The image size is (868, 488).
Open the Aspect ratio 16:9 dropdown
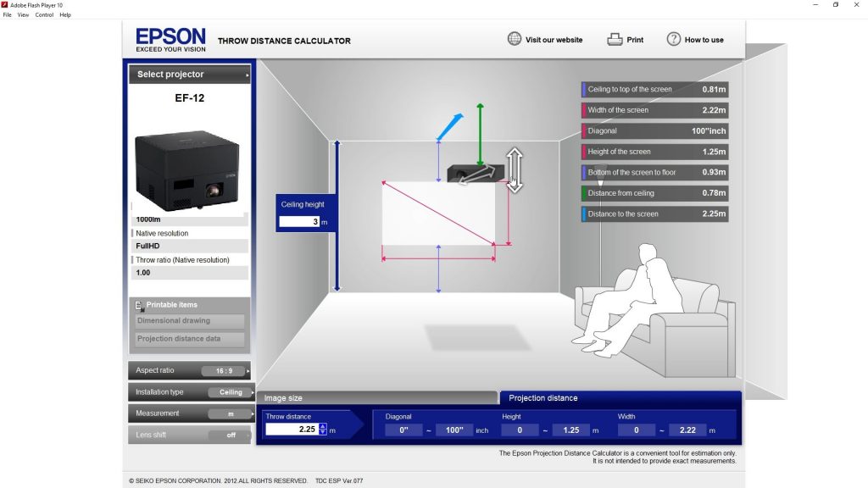click(x=189, y=371)
